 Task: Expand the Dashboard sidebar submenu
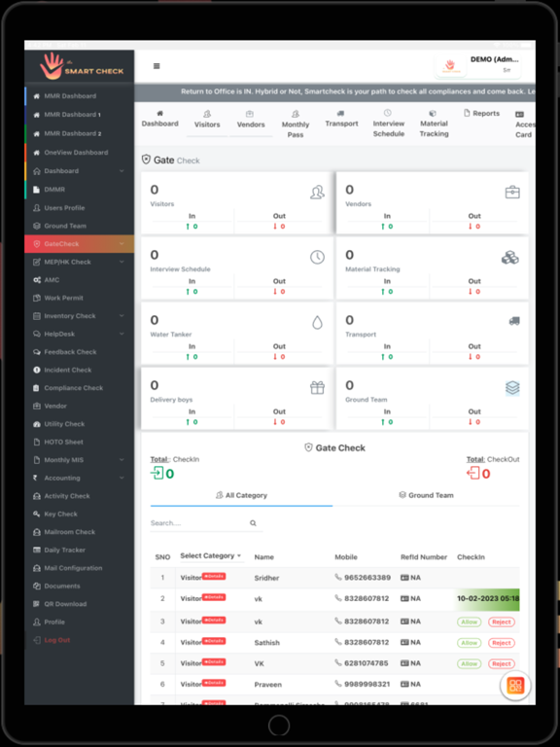tap(122, 171)
